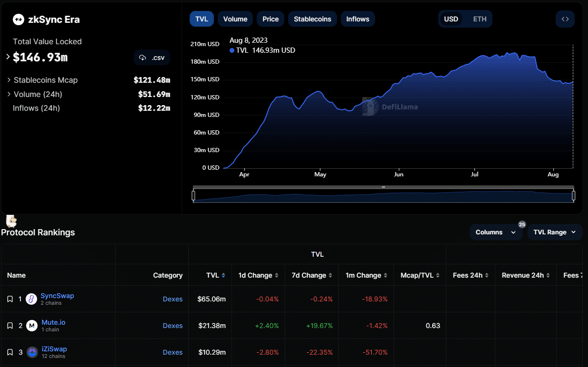Viewport: 588px width, 367px height.
Task: Click the Protocol Rankings heading
Action: point(38,232)
